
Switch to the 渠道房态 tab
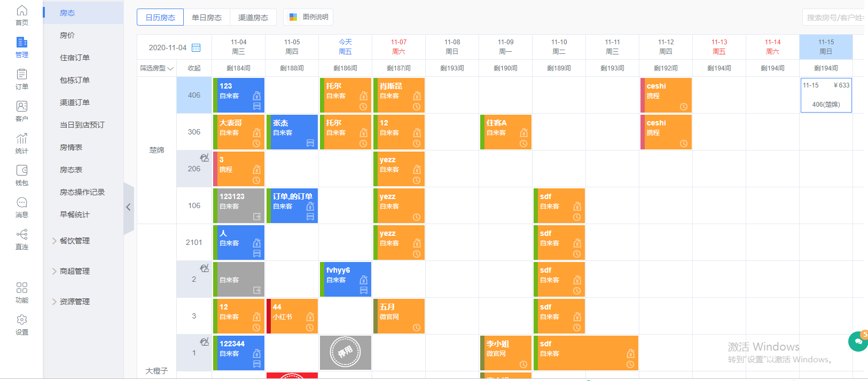coord(253,18)
